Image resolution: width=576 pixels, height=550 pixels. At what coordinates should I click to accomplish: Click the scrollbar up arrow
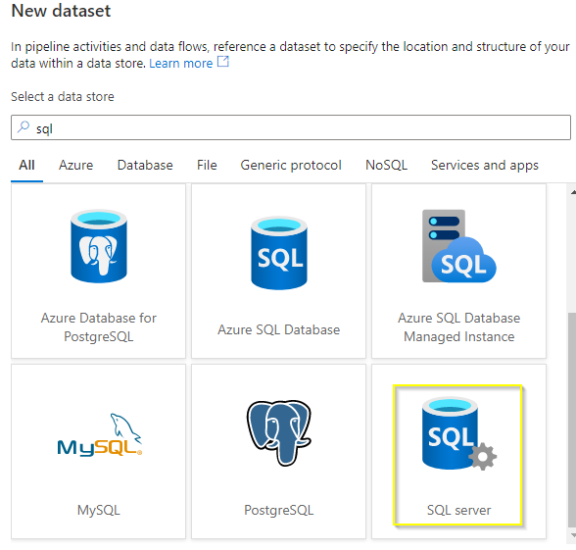(x=573, y=192)
